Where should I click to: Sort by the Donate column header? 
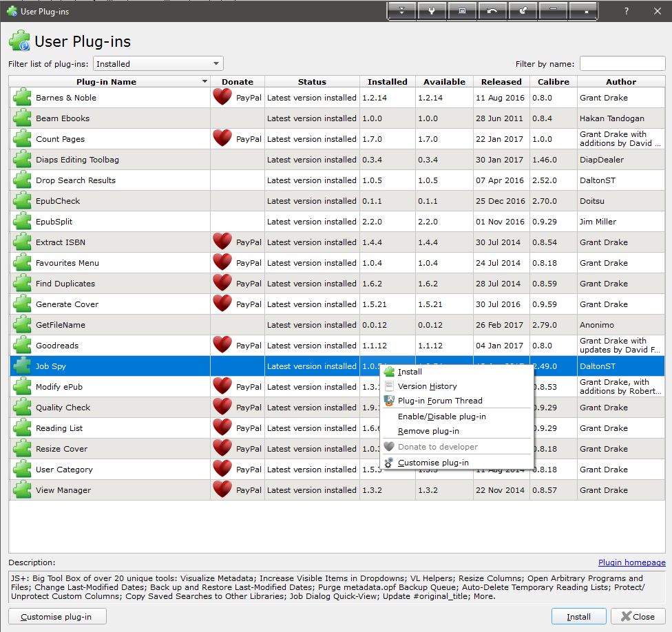(238, 81)
